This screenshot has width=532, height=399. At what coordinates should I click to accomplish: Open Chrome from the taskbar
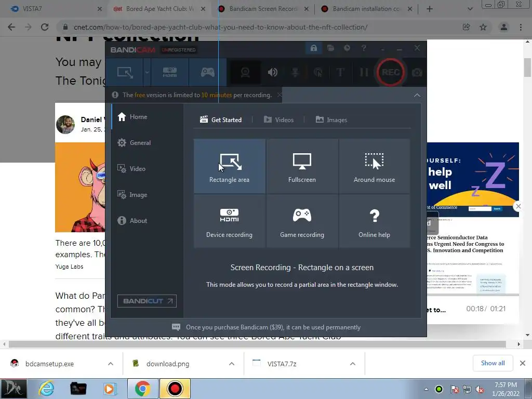[142, 389]
